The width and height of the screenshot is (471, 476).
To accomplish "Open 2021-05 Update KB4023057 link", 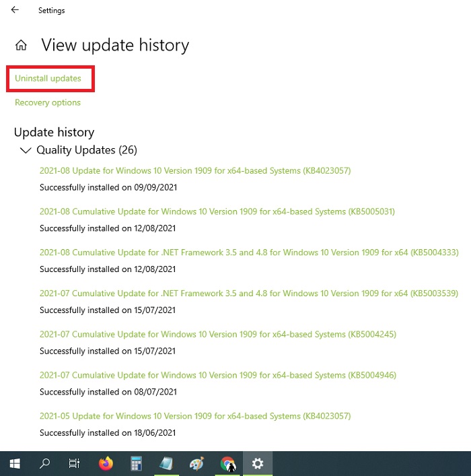I will click(195, 416).
